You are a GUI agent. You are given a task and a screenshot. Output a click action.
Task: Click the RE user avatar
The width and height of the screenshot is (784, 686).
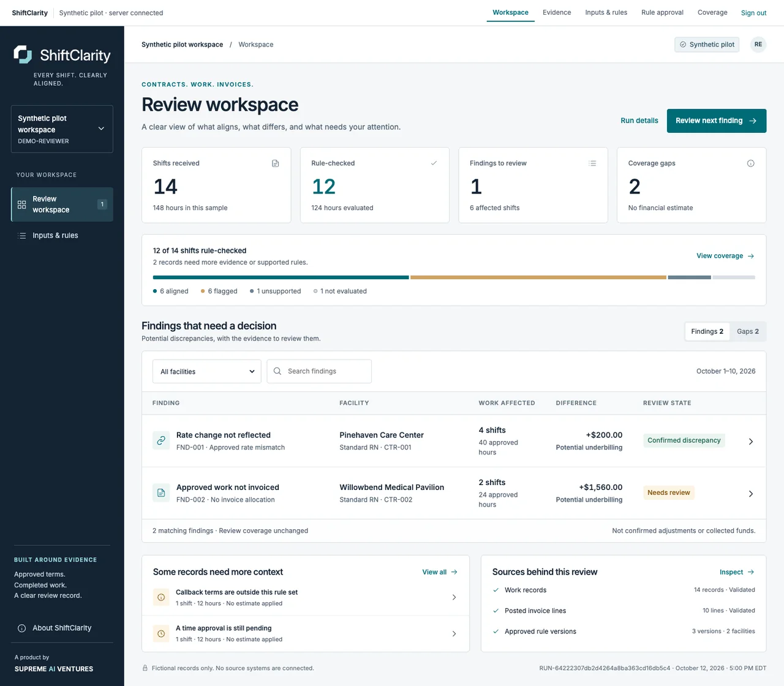(x=758, y=45)
